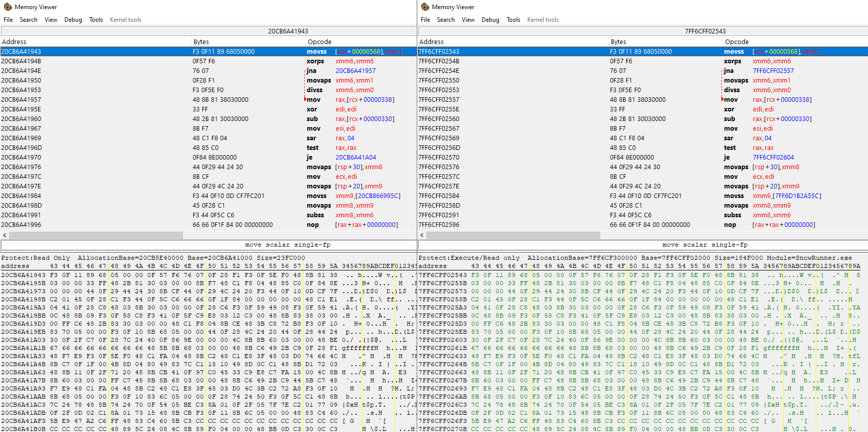
Task: Select row 20CB6A41943 movss in left disassembler
Action: (x=208, y=51)
